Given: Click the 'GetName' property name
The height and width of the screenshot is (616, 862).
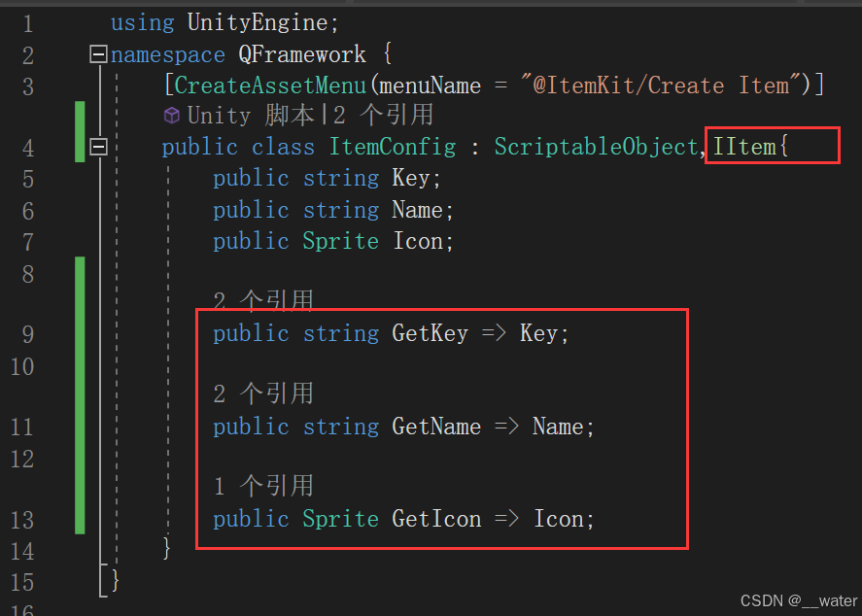Looking at the screenshot, I should (436, 427).
